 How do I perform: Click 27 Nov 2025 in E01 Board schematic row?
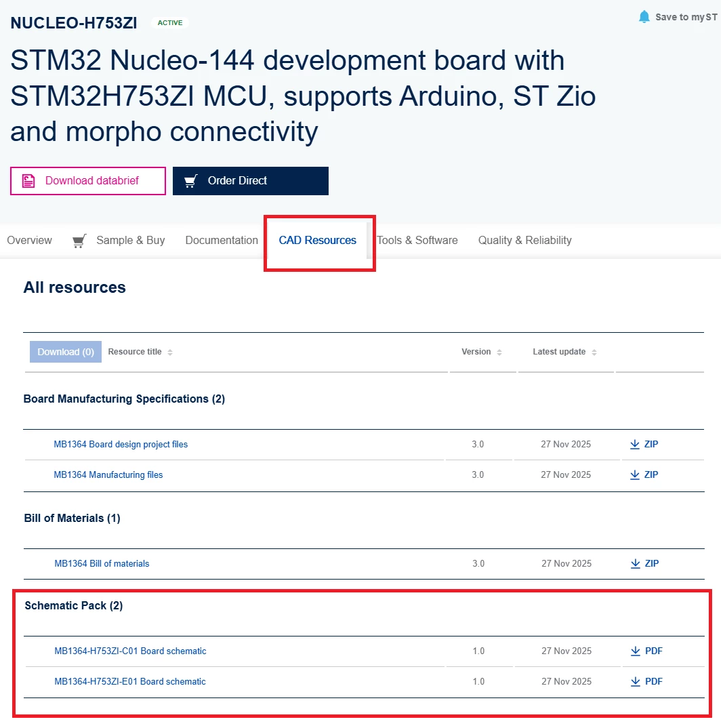(x=566, y=682)
